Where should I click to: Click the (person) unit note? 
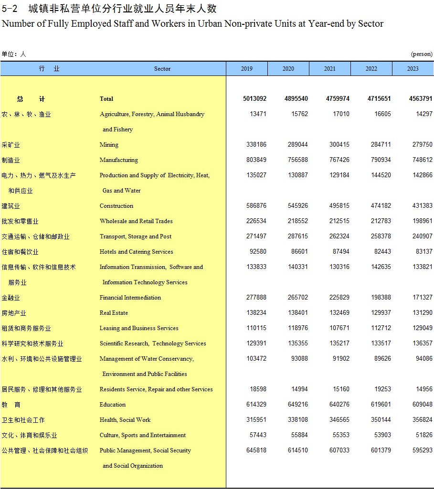(422, 54)
